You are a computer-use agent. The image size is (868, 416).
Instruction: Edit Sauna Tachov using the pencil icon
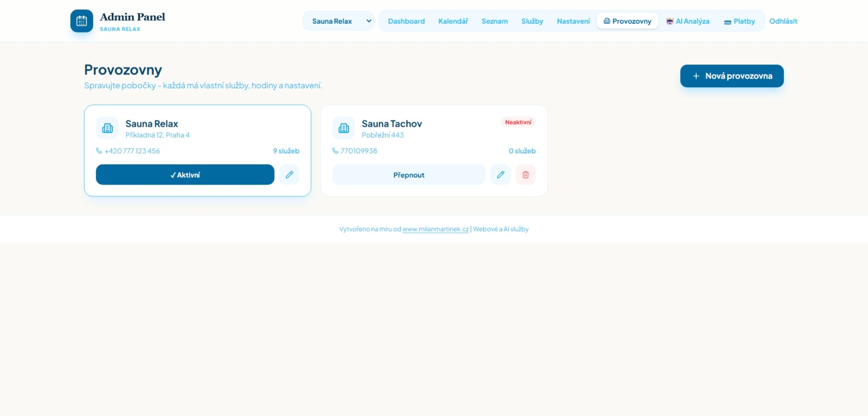click(500, 174)
